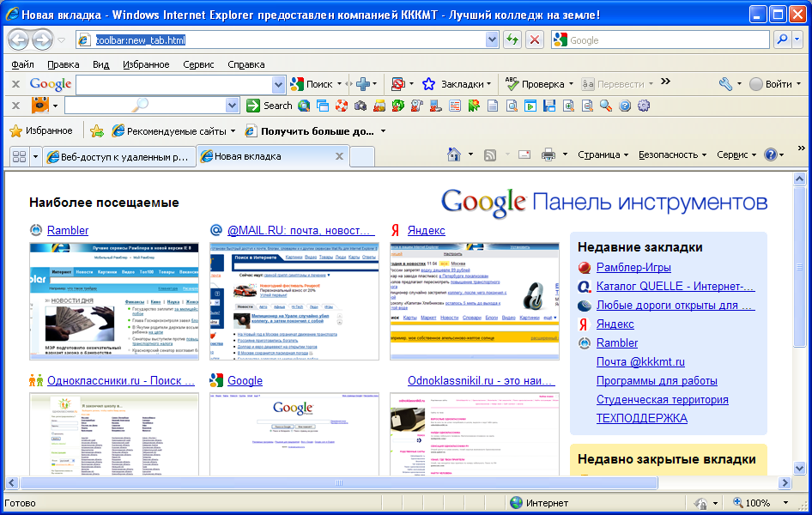Run the search with the magnifier button
This screenshot has height=515, width=812.
point(783,39)
